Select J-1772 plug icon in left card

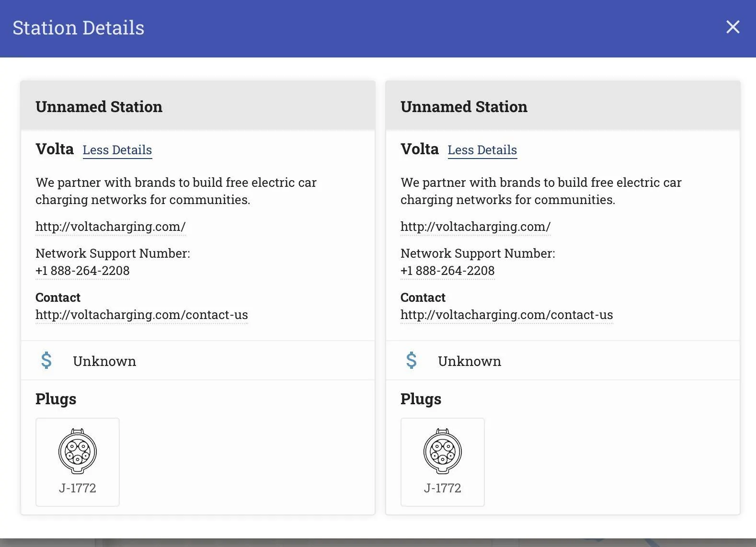tap(78, 451)
